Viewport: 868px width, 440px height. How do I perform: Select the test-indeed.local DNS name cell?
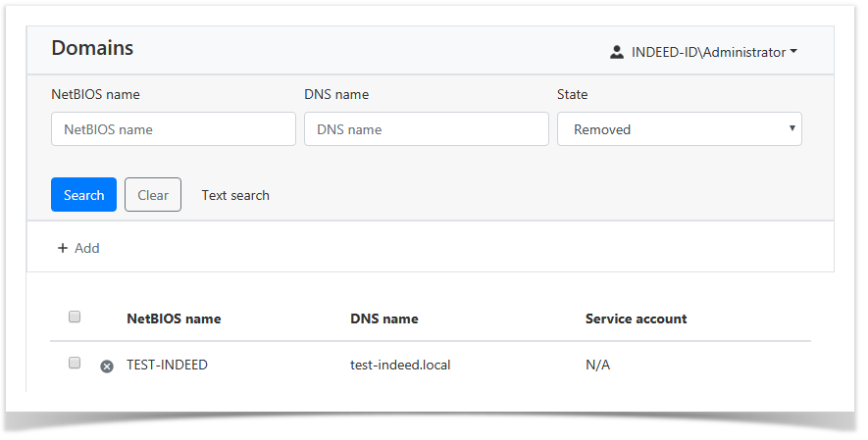point(400,365)
